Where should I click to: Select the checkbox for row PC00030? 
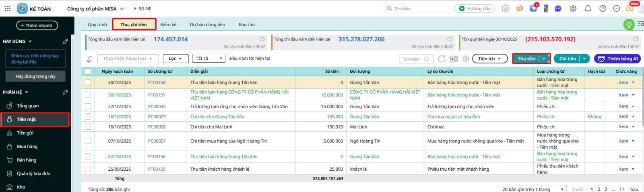pyautogui.click(x=88, y=106)
